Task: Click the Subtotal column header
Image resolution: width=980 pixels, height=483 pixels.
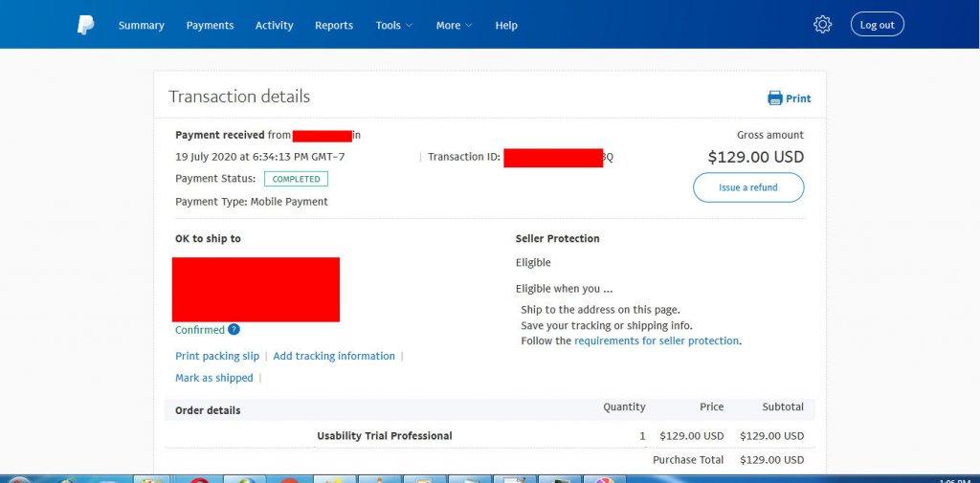Action: coord(783,406)
